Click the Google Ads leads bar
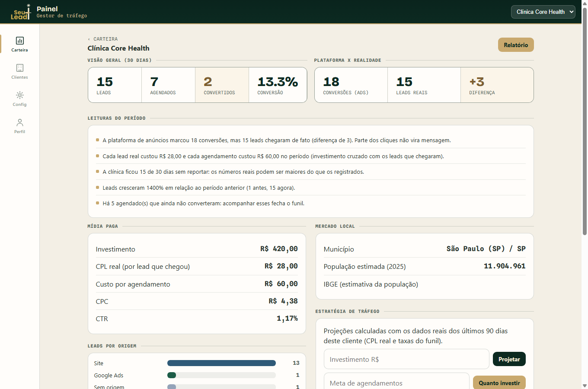The image size is (588, 389). (221, 375)
